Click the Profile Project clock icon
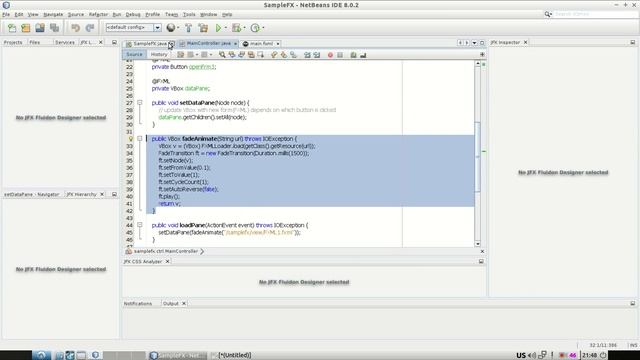The height and width of the screenshot is (360, 640). point(255,28)
